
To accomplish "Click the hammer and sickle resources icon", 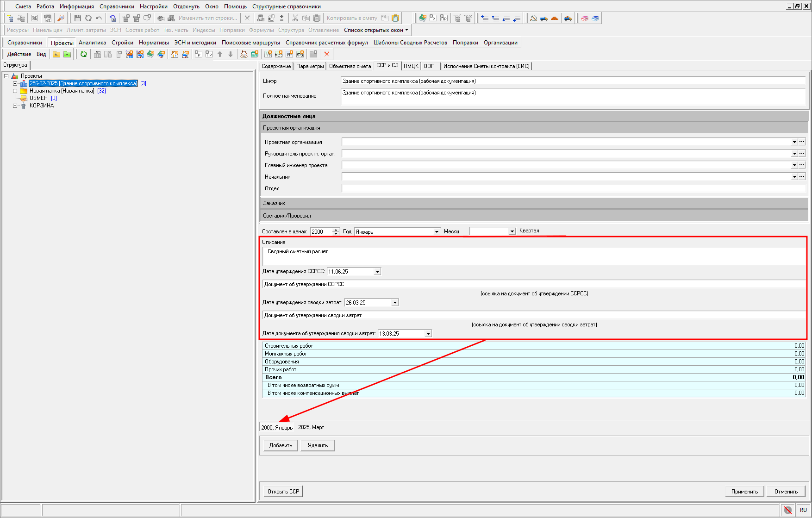I will (533, 18).
